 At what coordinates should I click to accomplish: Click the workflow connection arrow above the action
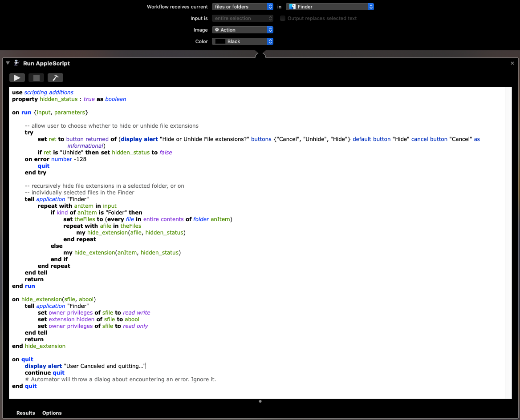coord(260,54)
